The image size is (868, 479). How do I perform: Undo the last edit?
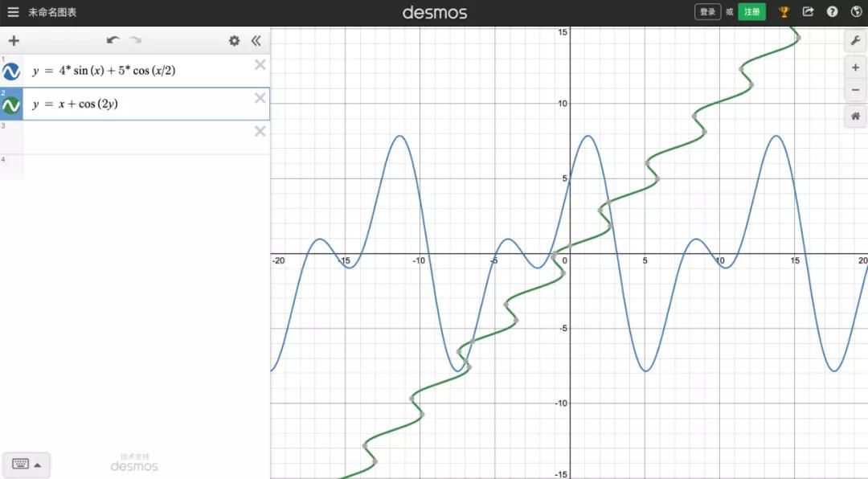[113, 40]
